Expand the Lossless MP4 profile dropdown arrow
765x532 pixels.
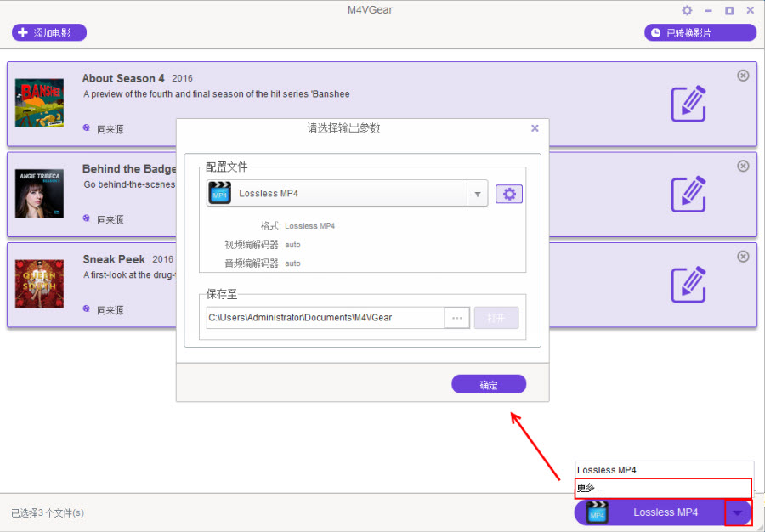pos(477,194)
